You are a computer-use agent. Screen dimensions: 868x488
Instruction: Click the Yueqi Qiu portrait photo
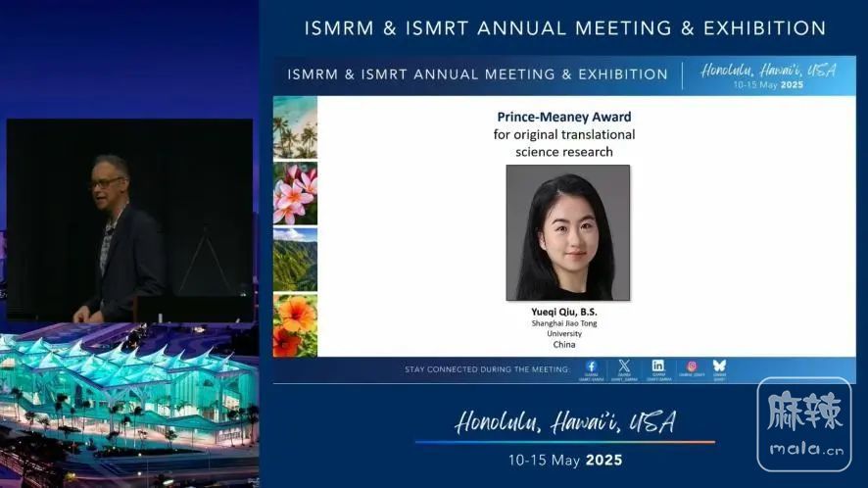point(568,232)
